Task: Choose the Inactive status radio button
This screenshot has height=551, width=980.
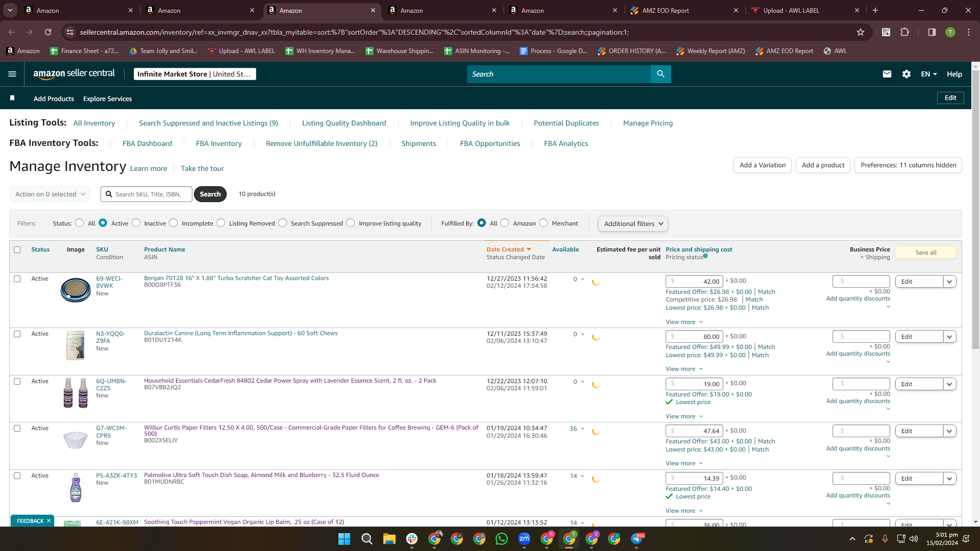Action: [x=136, y=223]
